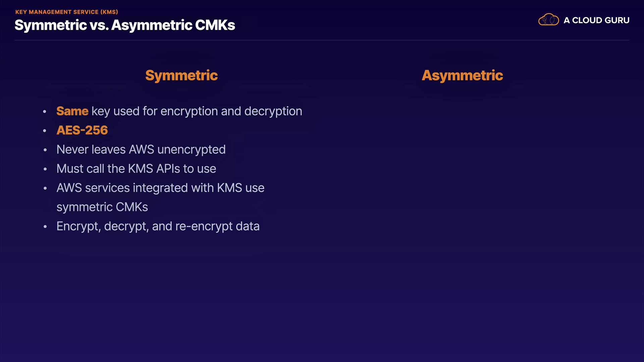Click the bullet dot beside "AES-256"
Image resolution: width=644 pixels, height=362 pixels.
(x=45, y=131)
